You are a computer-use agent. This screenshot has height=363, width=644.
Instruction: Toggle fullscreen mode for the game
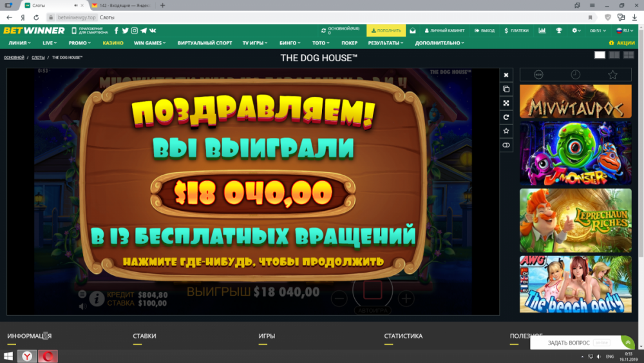(506, 103)
